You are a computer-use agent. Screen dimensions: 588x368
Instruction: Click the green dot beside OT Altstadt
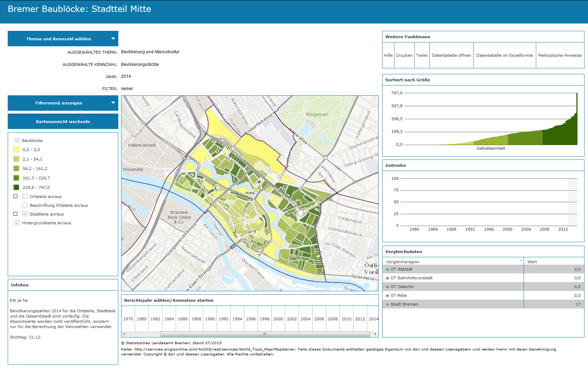click(x=387, y=270)
